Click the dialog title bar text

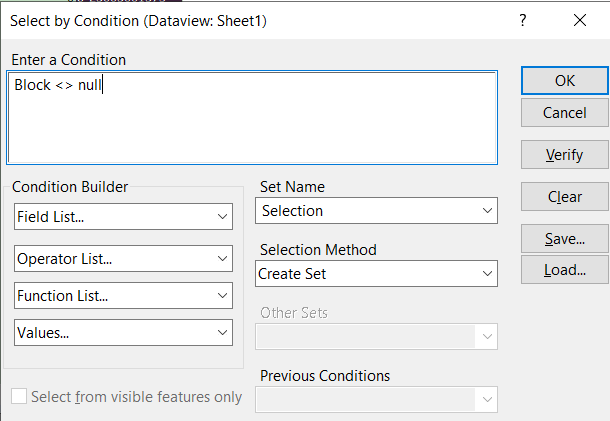point(138,20)
